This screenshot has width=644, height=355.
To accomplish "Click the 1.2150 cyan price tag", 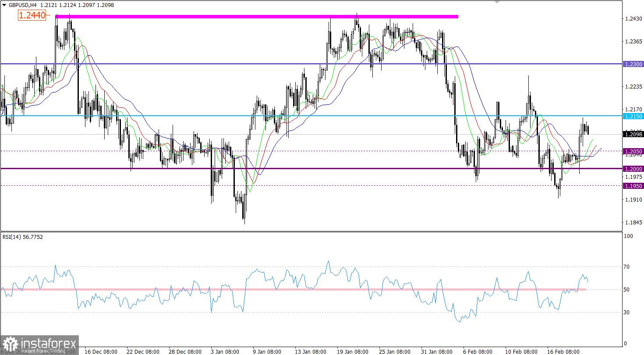I will point(633,116).
